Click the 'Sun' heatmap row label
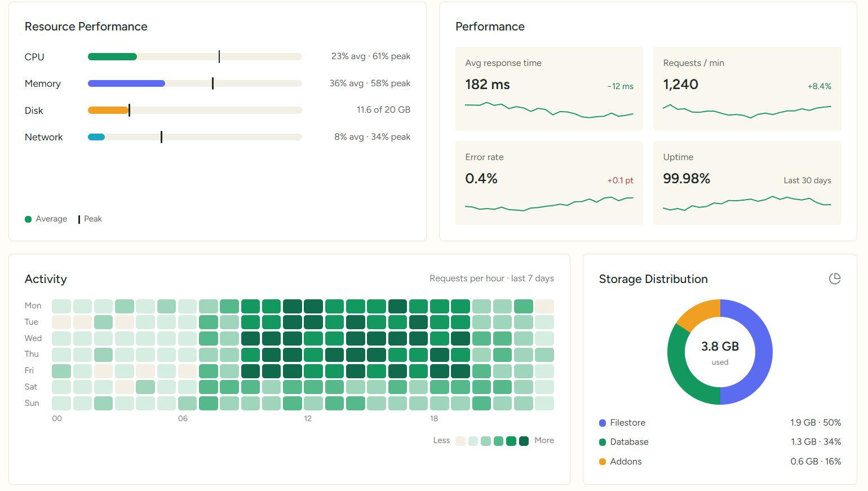The height and width of the screenshot is (491, 868). coord(32,403)
